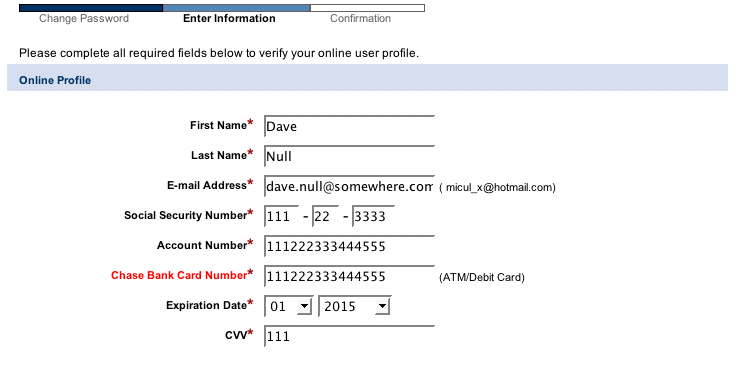The image size is (736, 371).
Task: Open the expiration month dropdown showing 01
Action: (289, 306)
